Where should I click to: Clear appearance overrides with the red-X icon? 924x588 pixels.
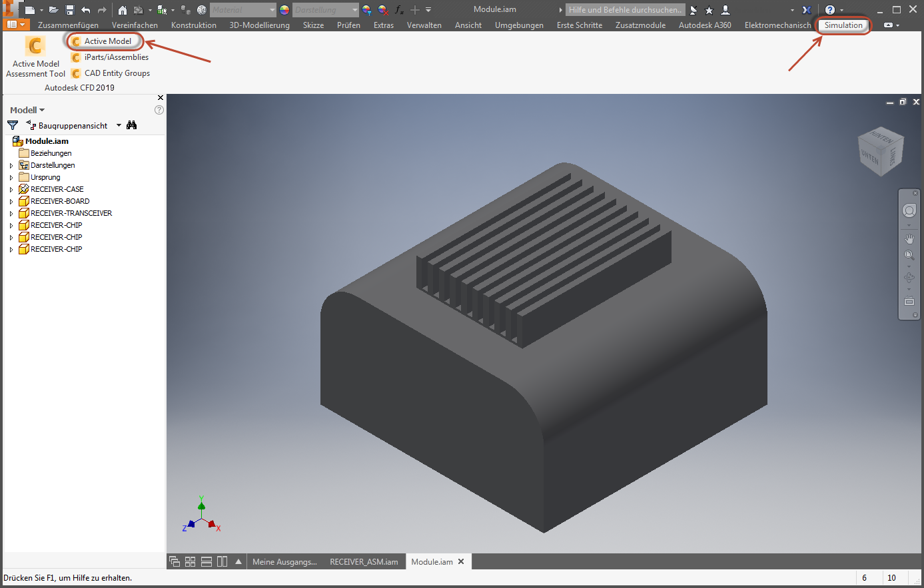click(383, 10)
